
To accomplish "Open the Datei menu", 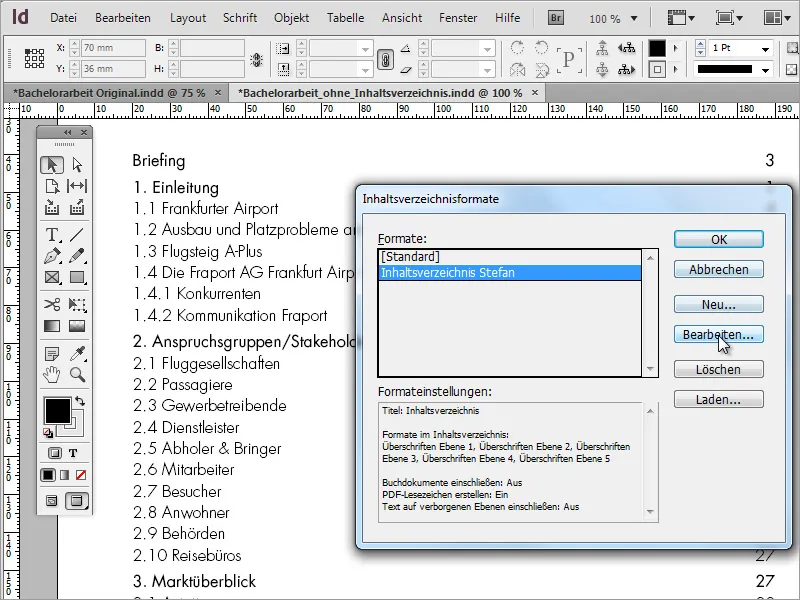I will pyautogui.click(x=63, y=18).
